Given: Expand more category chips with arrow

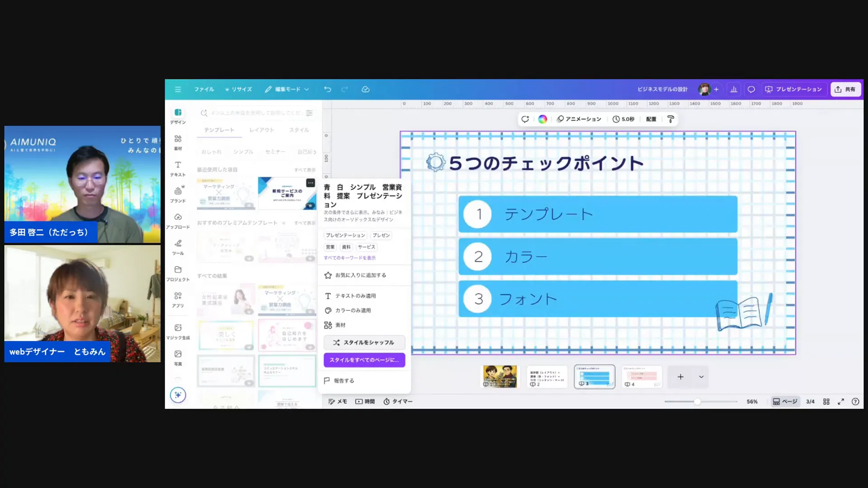Looking at the screenshot, I should click(x=315, y=152).
